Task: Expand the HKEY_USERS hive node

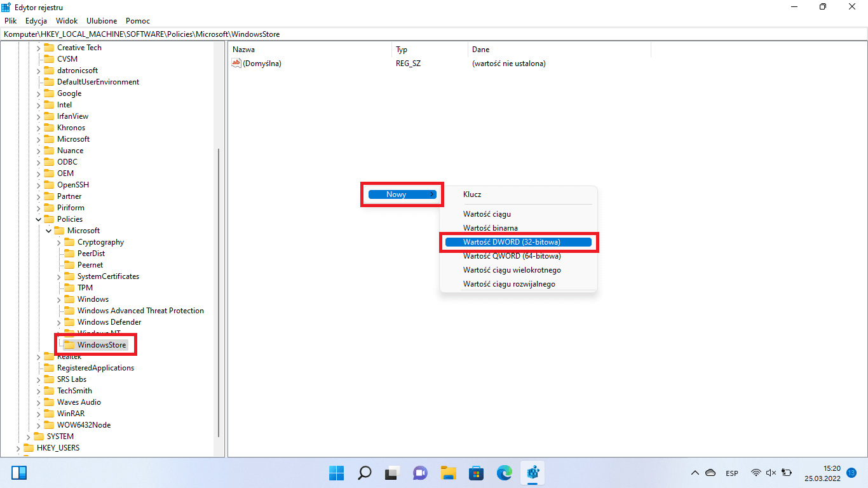Action: click(18, 447)
